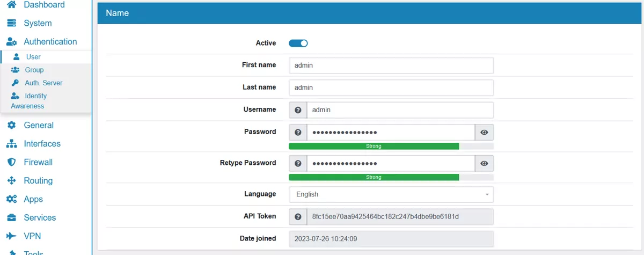This screenshot has height=255, width=644.
Task: Reveal the Retype Password with eye icon
Action: [484, 163]
